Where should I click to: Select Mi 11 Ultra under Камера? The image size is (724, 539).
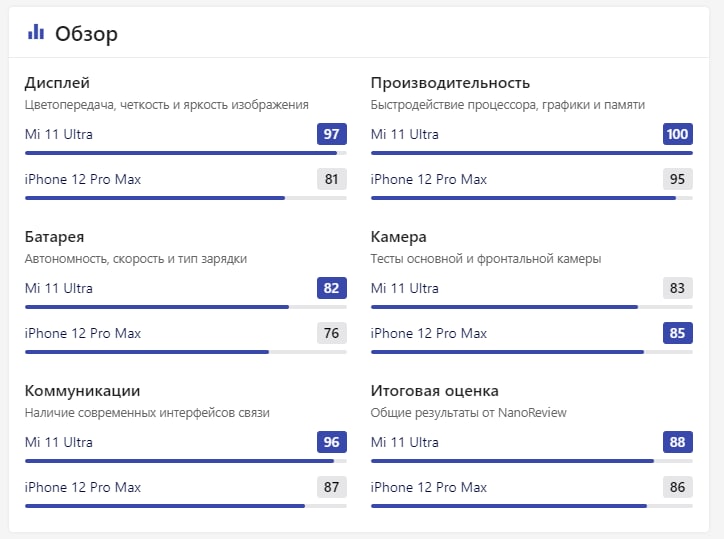click(404, 288)
